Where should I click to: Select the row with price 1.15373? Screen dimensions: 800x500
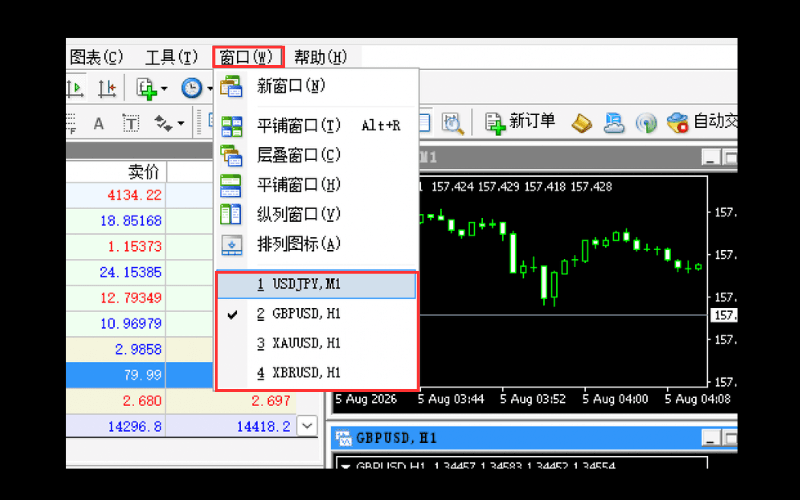(x=139, y=246)
